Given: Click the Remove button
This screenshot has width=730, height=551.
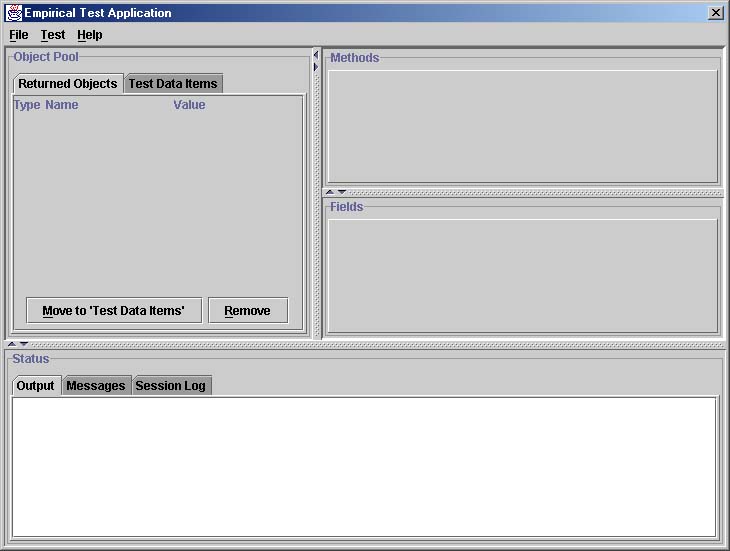Looking at the screenshot, I should click(x=247, y=311).
